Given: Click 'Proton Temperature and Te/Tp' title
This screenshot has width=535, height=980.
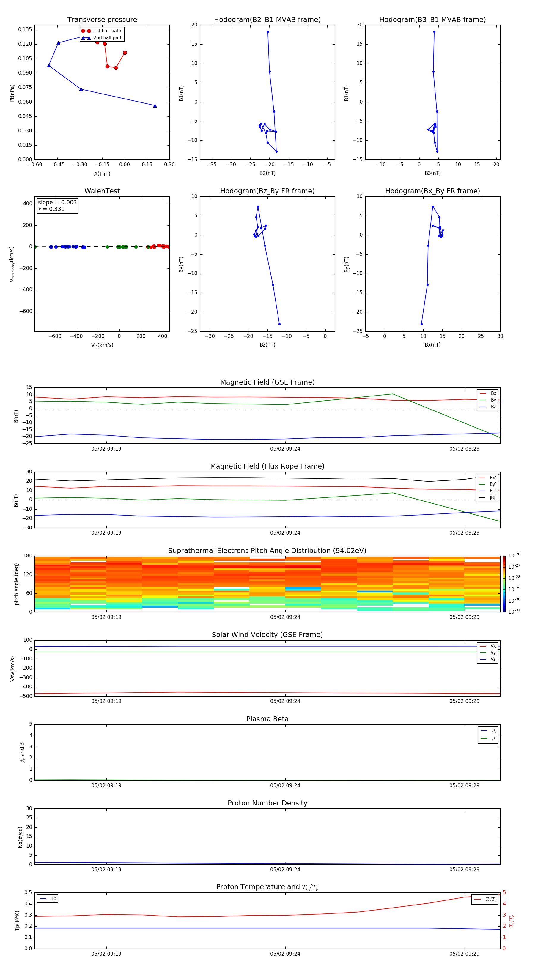Looking at the screenshot, I should [x=267, y=887].
